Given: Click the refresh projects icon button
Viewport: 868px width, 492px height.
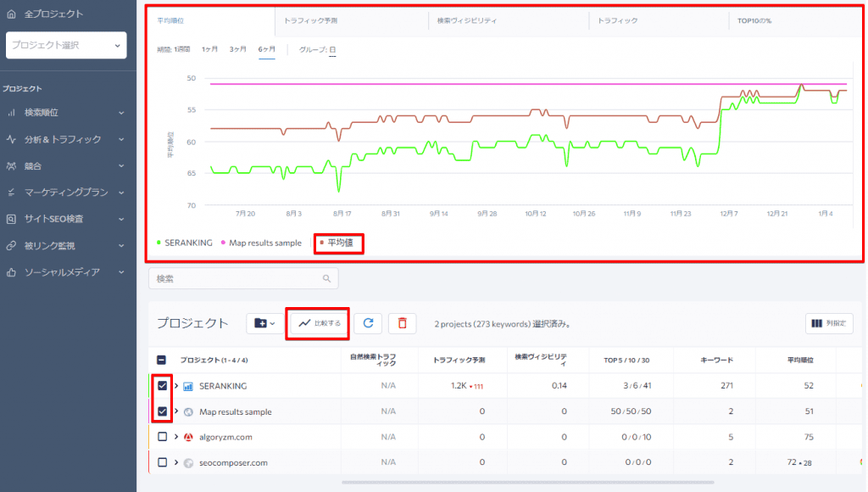Looking at the screenshot, I should click(x=368, y=323).
